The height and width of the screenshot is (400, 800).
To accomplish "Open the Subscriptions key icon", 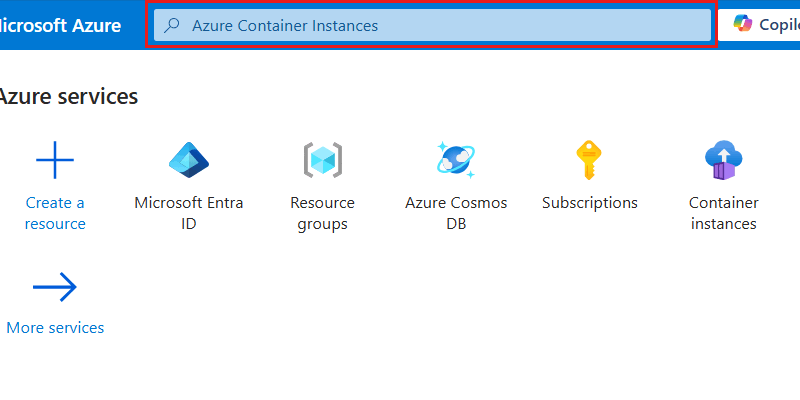I will coord(589,159).
